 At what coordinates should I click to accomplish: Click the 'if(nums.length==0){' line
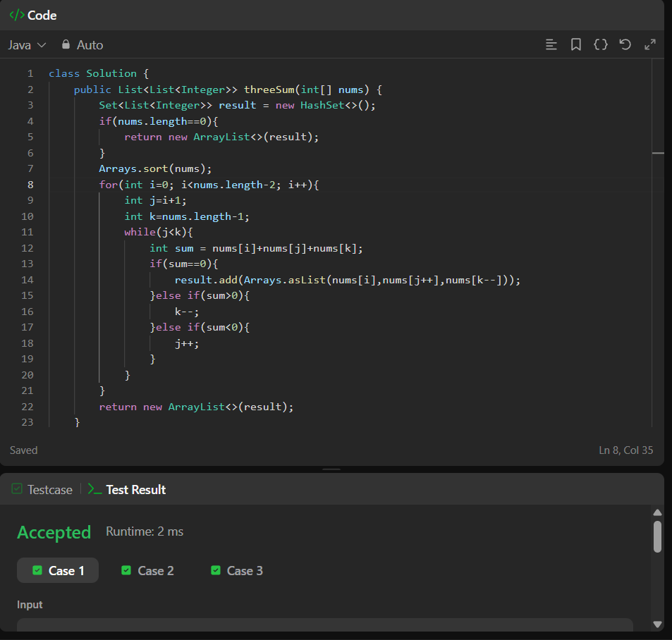pyautogui.click(x=159, y=121)
